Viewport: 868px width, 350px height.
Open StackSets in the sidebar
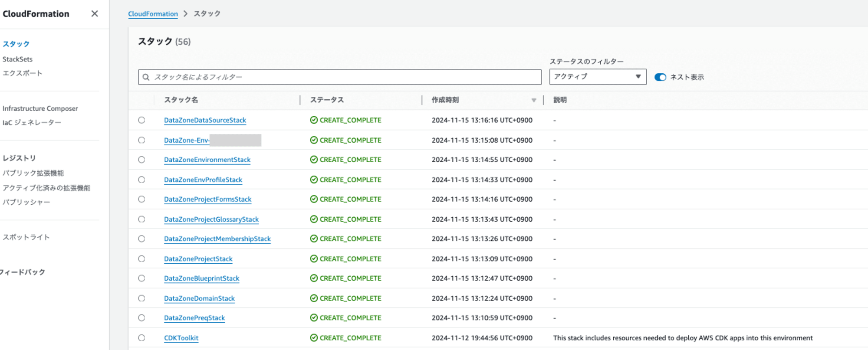(x=17, y=59)
